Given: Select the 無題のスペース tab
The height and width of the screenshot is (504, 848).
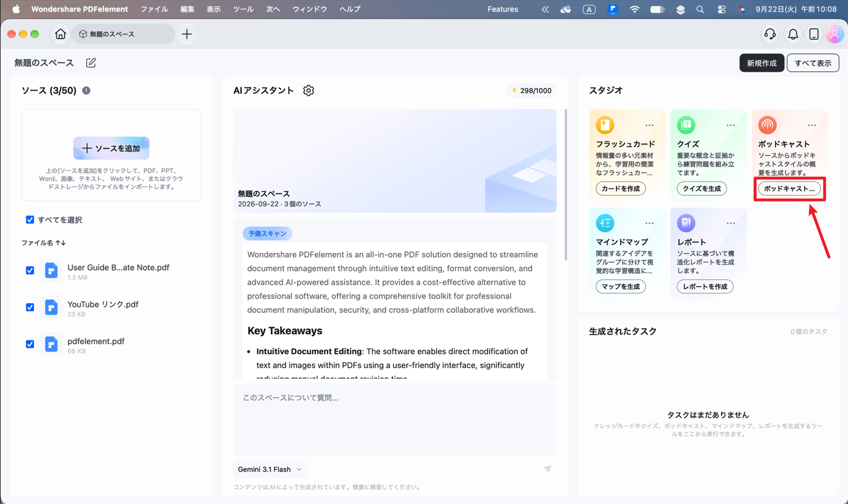Looking at the screenshot, I should [124, 34].
